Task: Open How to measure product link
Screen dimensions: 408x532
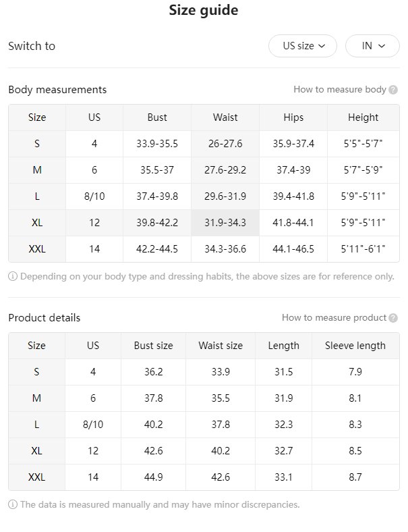Action: pos(334,317)
